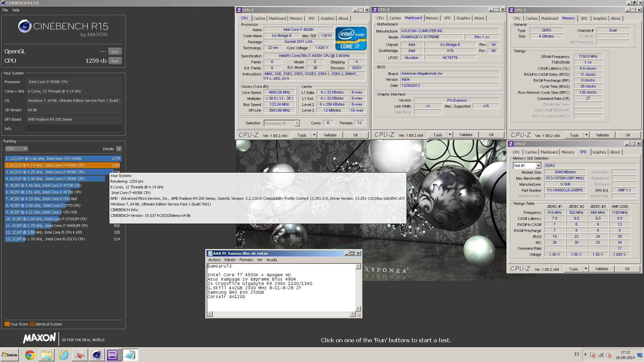The image size is (644, 362).
Task: Select ranking row Intel Core i7-3840QM CPU
Action: 63,226
